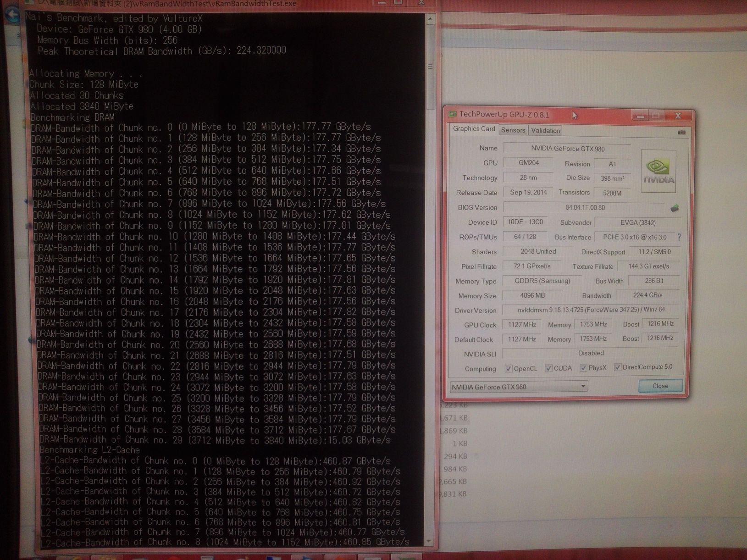The width and height of the screenshot is (747, 560).
Task: Toggle the DirectCompute 5.0 checkbox
Action: [618, 367]
